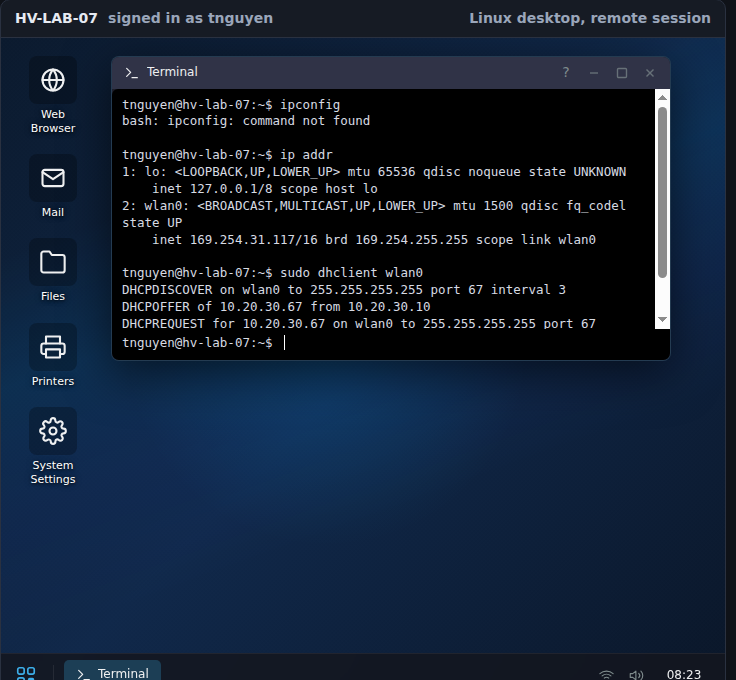Click 'Linux desktop, remote session' label
The width and height of the screenshot is (736, 680).
590,18
